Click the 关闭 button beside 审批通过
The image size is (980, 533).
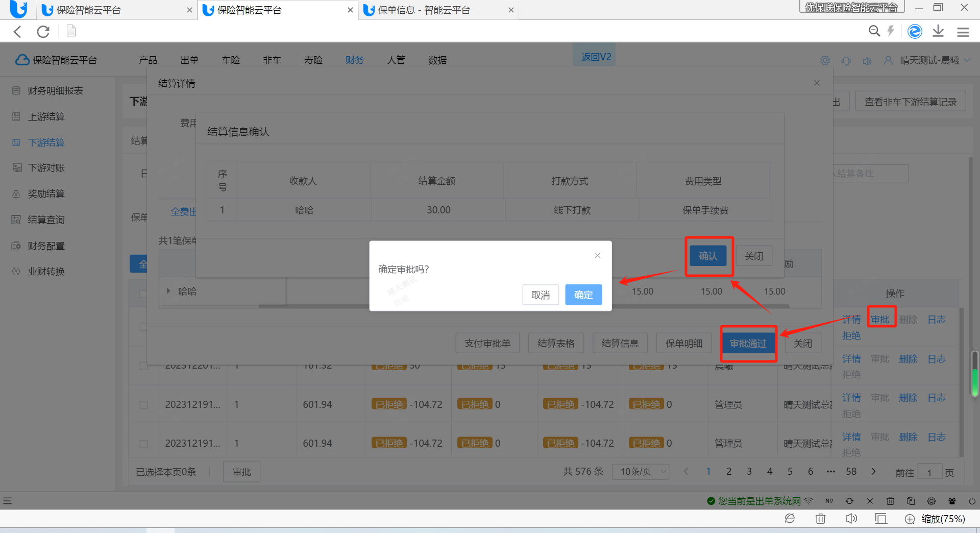coord(803,344)
